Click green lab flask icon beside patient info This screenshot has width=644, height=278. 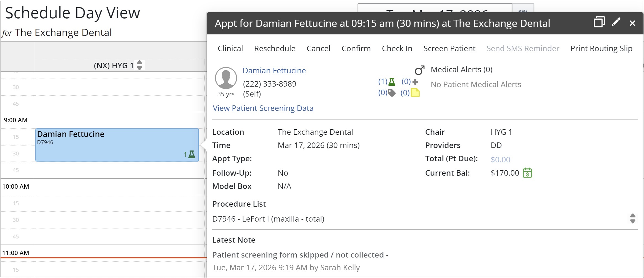[391, 82]
